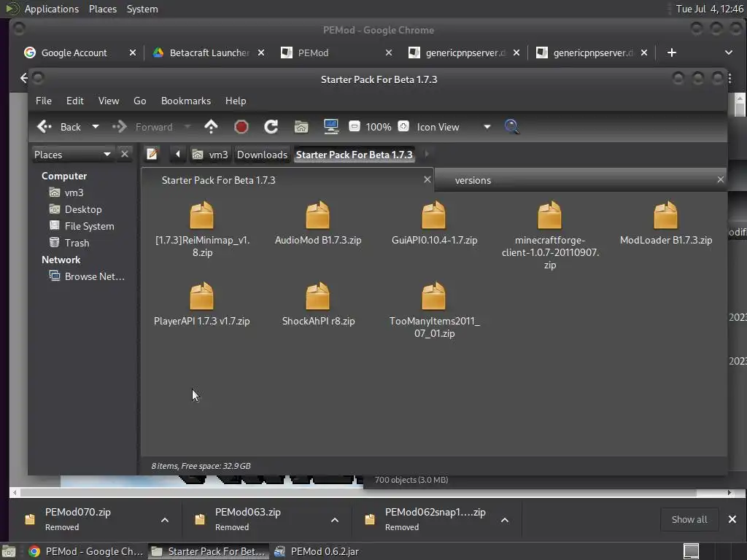The image size is (747, 560).
Task: Select the minecraftforge-client zip archive icon
Action: pos(550,215)
